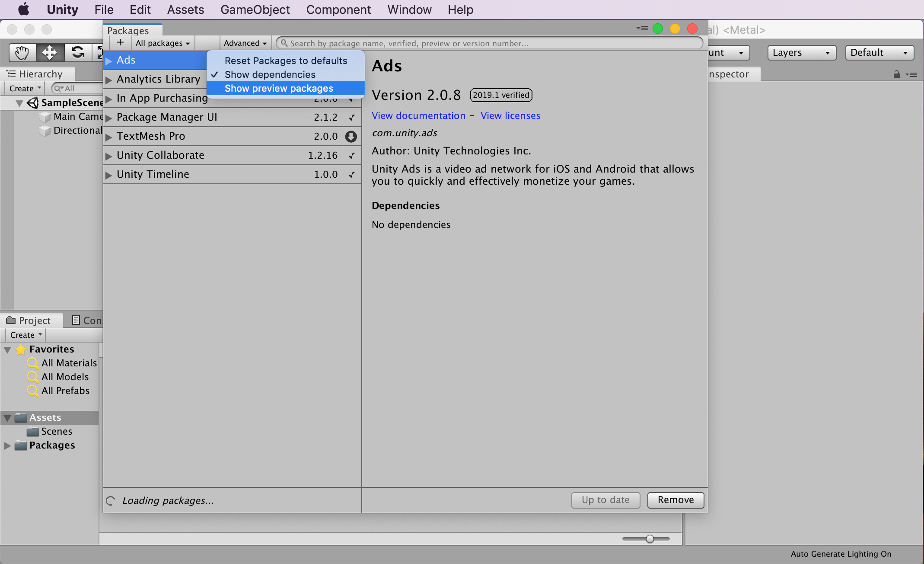
Task: Open the Layers dropdown
Action: click(801, 52)
